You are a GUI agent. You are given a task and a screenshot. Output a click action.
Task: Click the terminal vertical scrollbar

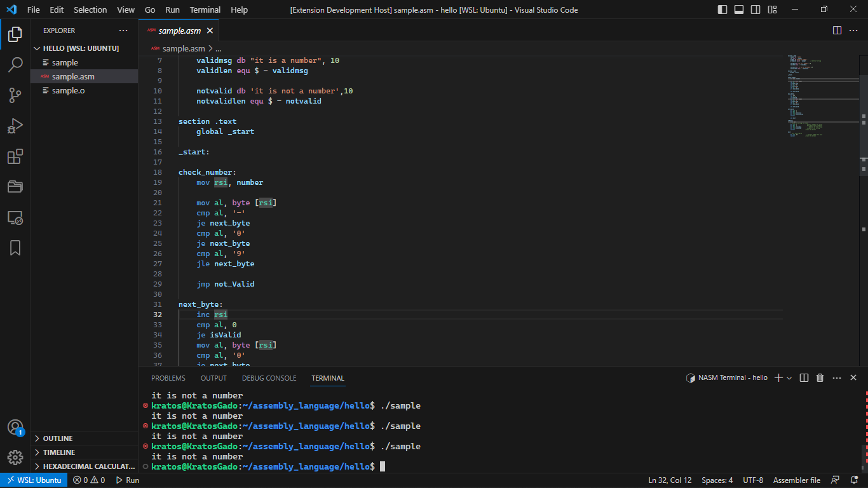[864, 456]
